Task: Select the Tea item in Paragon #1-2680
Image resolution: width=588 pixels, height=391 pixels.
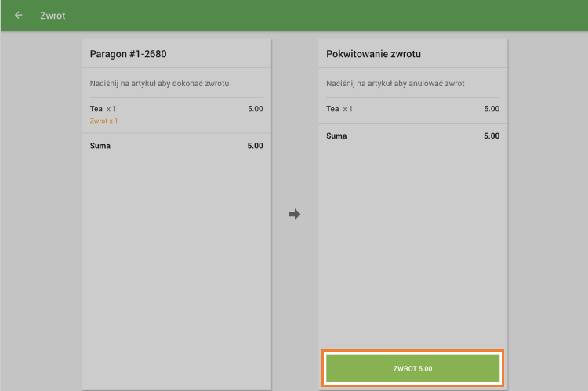Action: 97,109
